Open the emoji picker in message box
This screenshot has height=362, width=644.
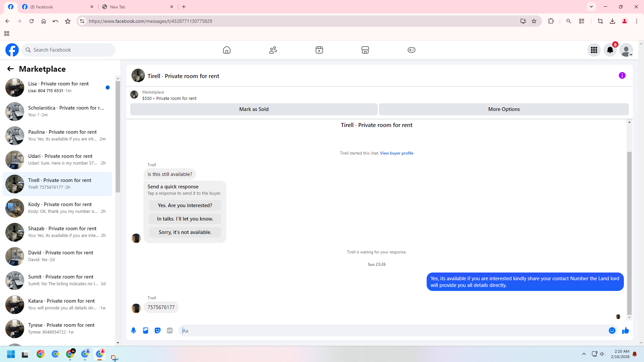pyautogui.click(x=612, y=330)
